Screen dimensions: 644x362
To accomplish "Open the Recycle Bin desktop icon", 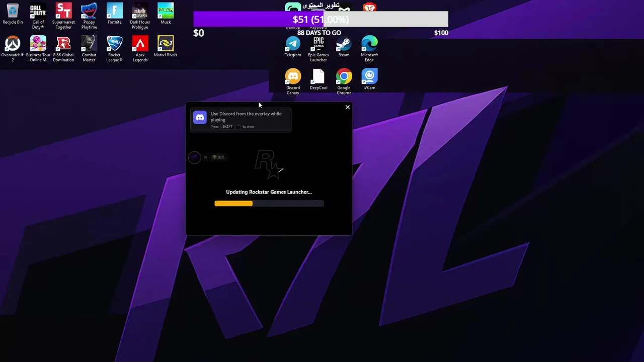I will (x=13, y=14).
